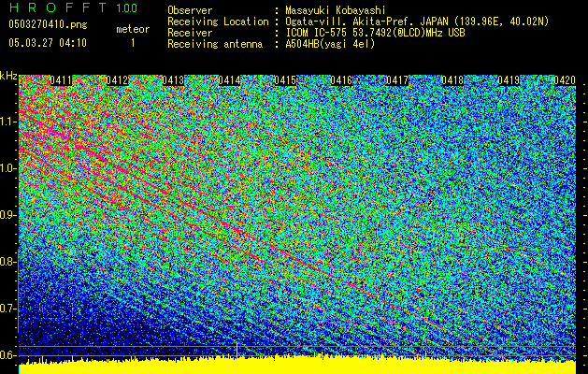Screen dimensions: 588x374
Task: Click the 0.6 kHz axis label
Action: coord(7,355)
